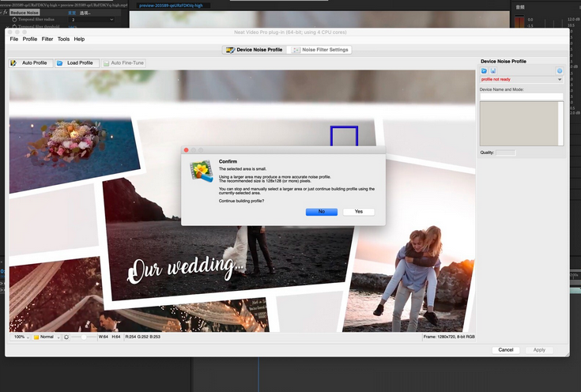Open the Help menu
The image size is (581, 392).
point(79,39)
